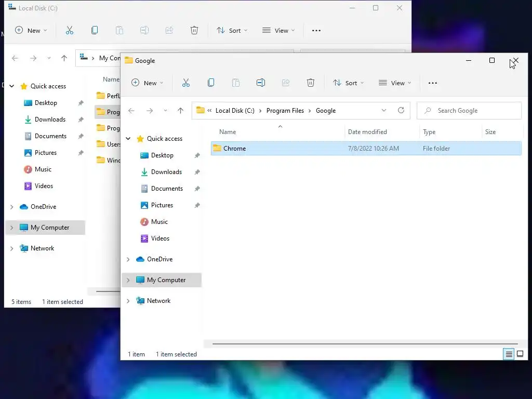This screenshot has height=399, width=532.
Task: Open Desktop in Local Disk window sidebar
Action: [46, 103]
